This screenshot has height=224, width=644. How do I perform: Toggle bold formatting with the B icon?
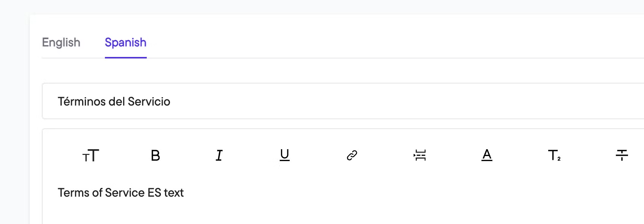point(155,155)
